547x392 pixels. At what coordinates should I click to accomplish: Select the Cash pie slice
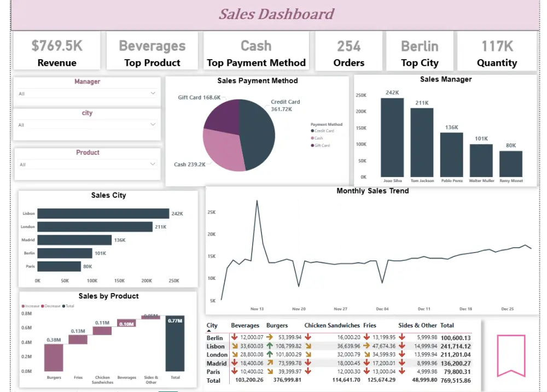coord(223,151)
